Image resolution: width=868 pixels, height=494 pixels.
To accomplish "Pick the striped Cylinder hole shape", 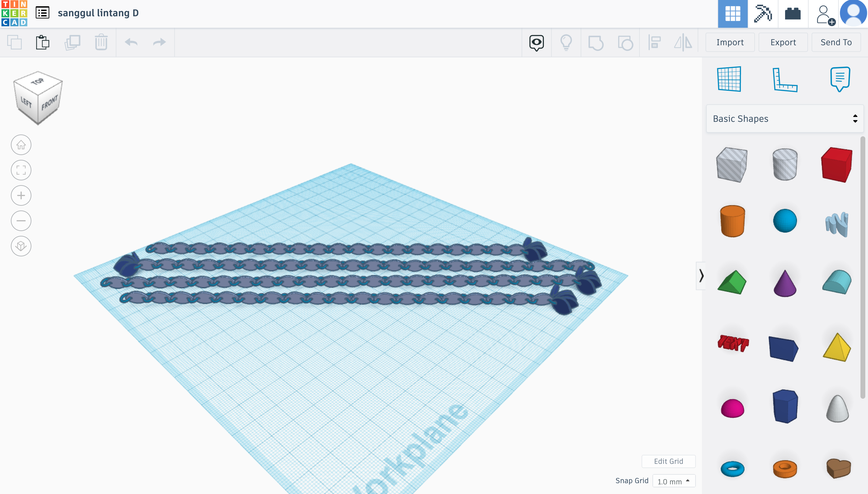I will (784, 164).
